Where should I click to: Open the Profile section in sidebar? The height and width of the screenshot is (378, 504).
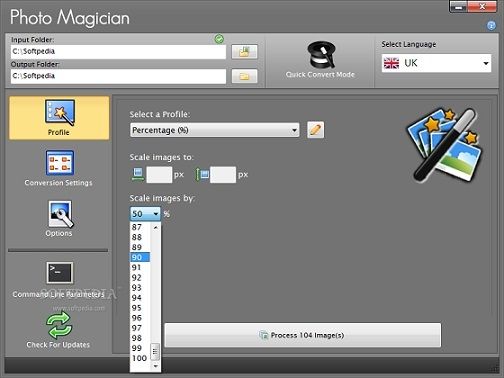pyautogui.click(x=59, y=118)
